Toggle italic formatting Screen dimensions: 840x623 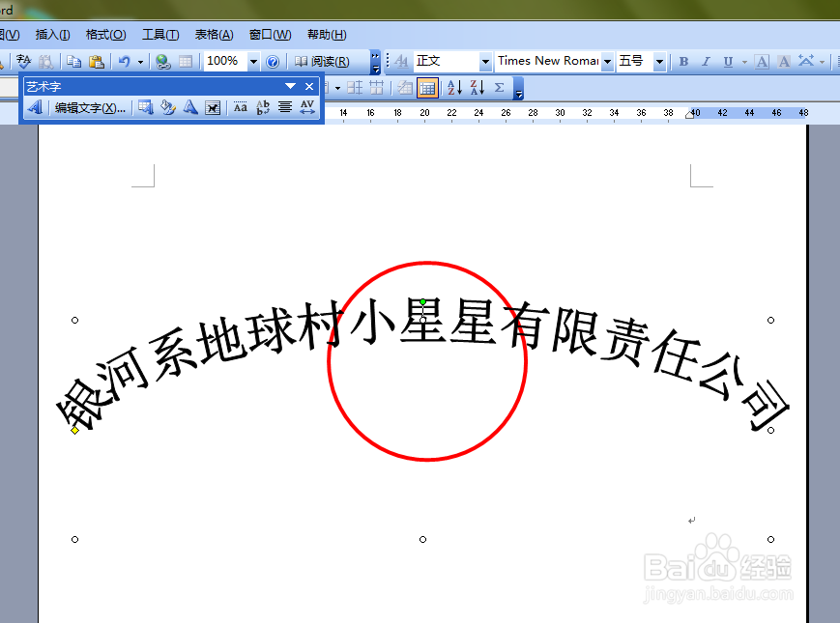click(706, 61)
